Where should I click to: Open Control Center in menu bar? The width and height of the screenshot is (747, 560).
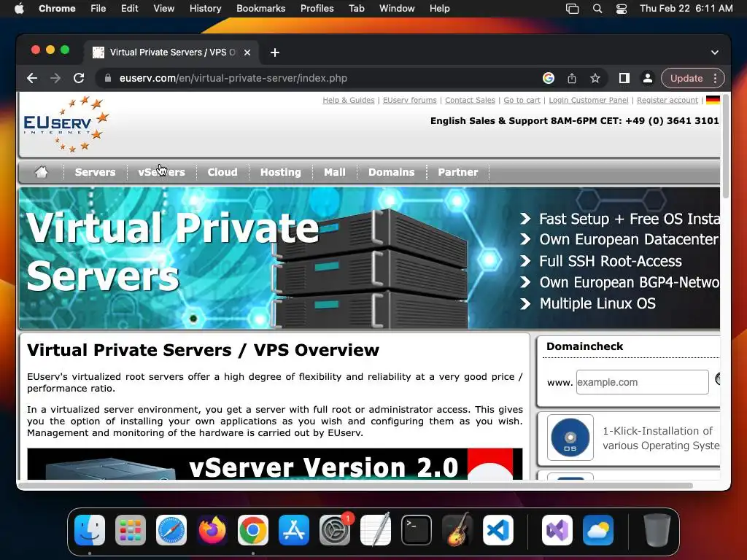[622, 9]
